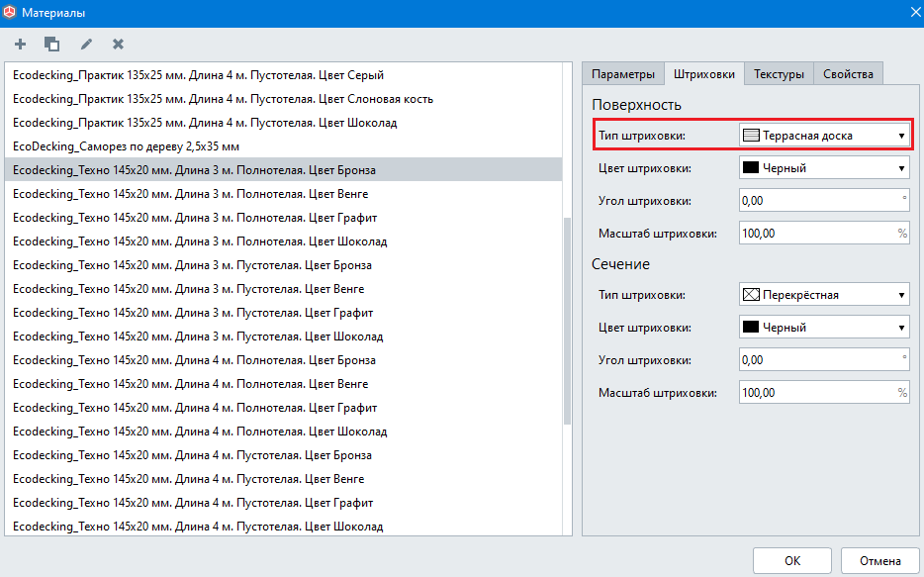
Task: Click the Террасная доска hatch pattern icon
Action: [751, 136]
